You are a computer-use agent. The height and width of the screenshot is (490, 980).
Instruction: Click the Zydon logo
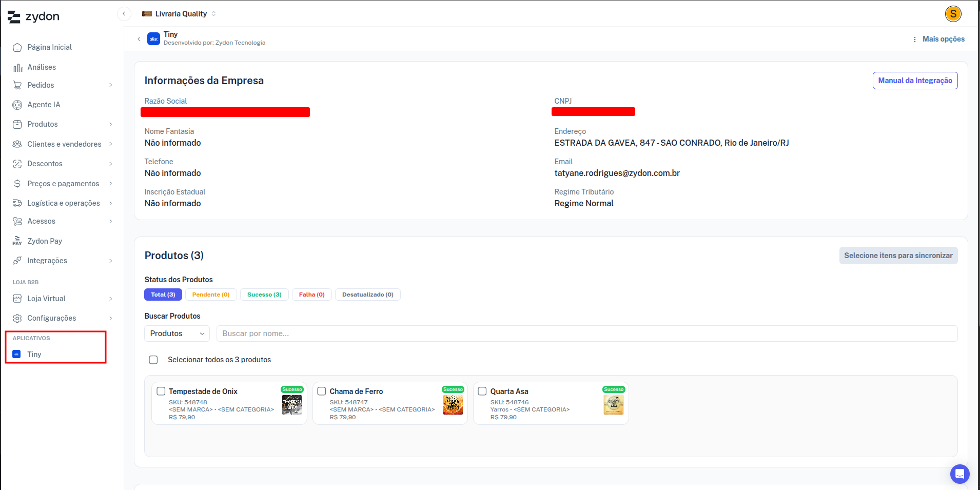[33, 16]
